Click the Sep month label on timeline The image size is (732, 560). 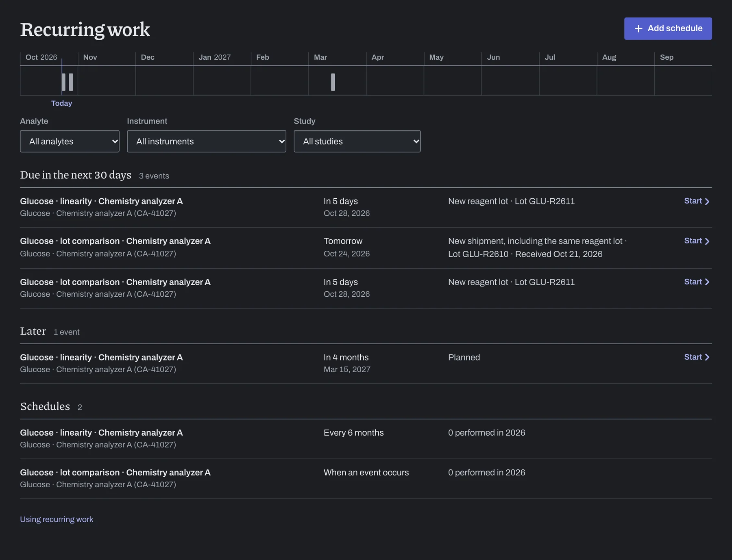(x=667, y=57)
